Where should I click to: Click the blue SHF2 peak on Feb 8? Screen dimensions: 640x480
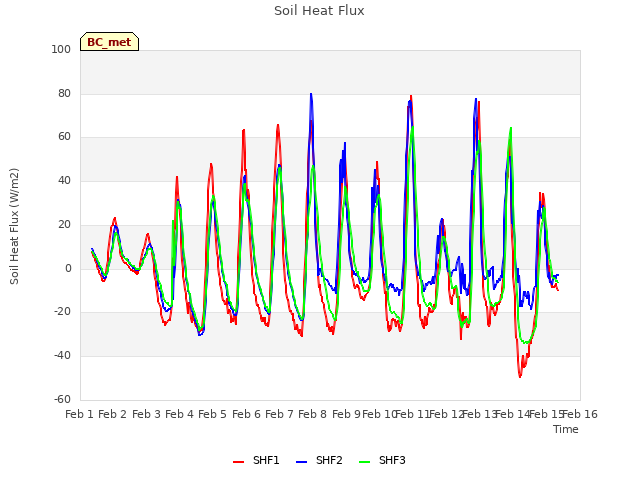pyautogui.click(x=311, y=94)
